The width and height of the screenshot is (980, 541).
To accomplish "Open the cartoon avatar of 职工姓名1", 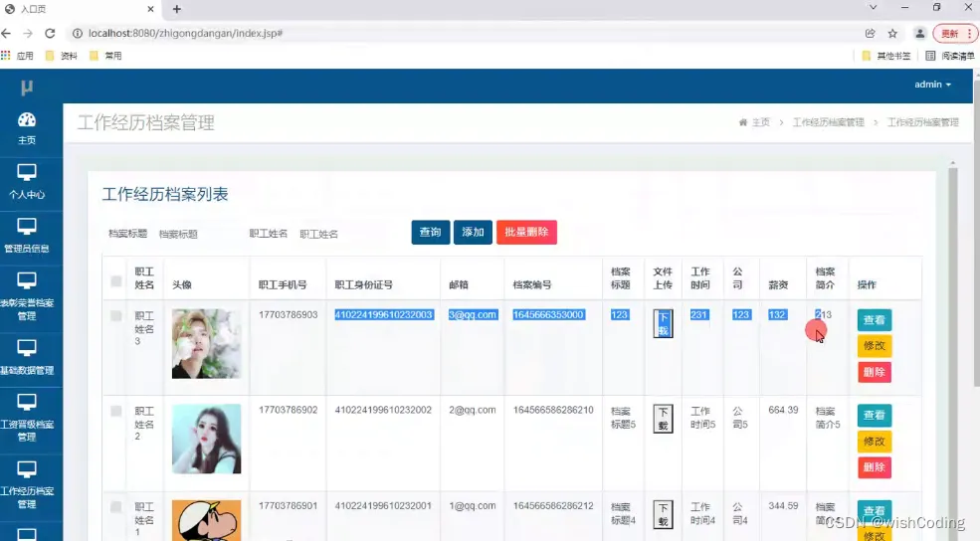I will coord(206,520).
